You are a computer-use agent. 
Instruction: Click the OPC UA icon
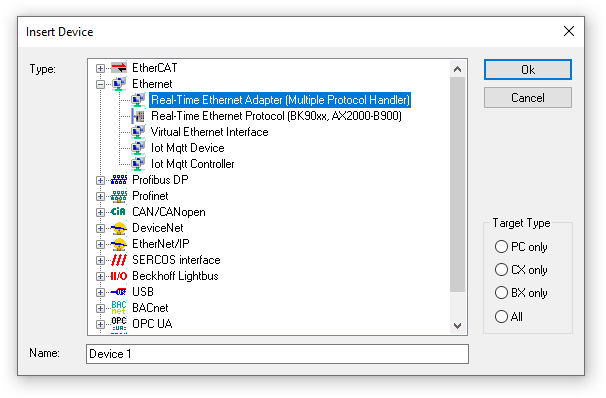[x=119, y=324]
